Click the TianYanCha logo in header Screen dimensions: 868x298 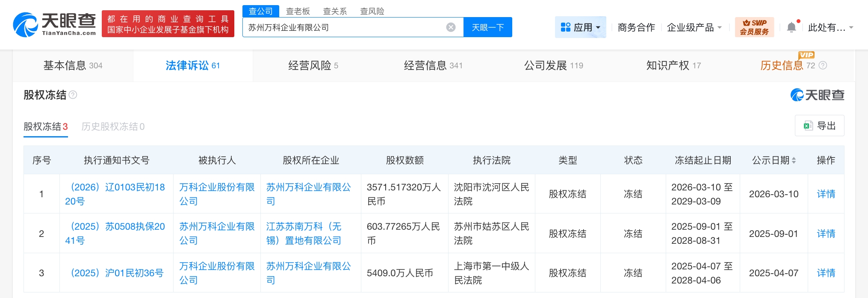coord(55,24)
